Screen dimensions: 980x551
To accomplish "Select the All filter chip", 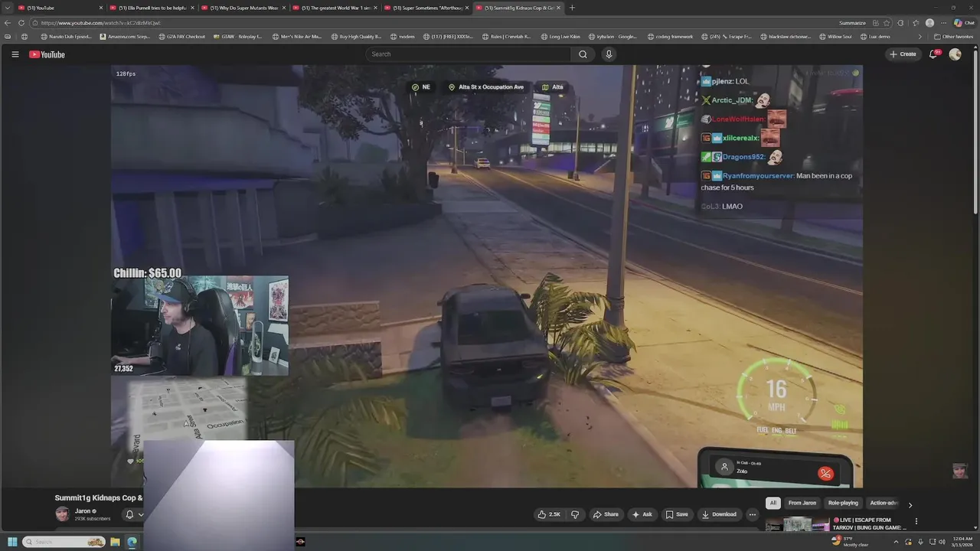I will coord(773,503).
